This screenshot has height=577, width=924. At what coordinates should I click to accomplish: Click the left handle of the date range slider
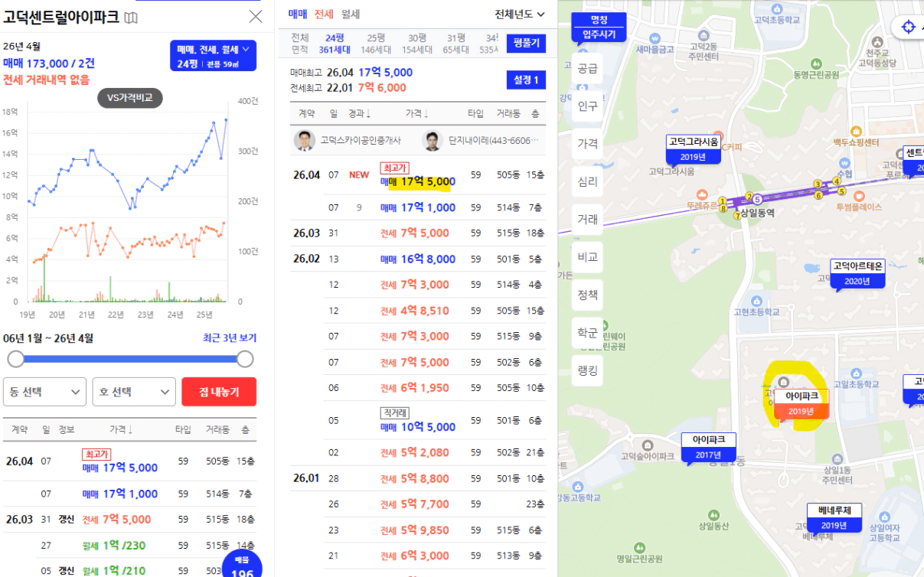(15, 359)
